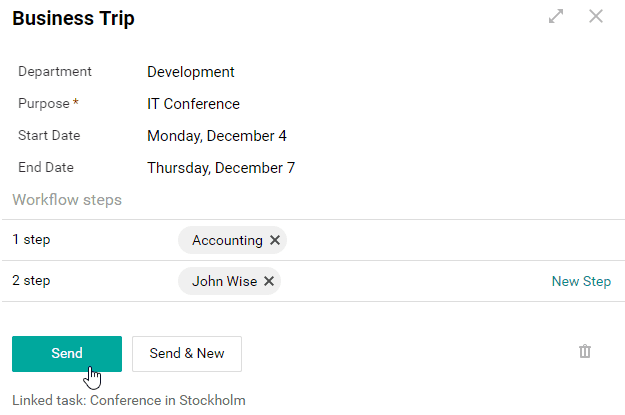Click the Workflow steps section header
The height and width of the screenshot is (415, 625).
67,200
